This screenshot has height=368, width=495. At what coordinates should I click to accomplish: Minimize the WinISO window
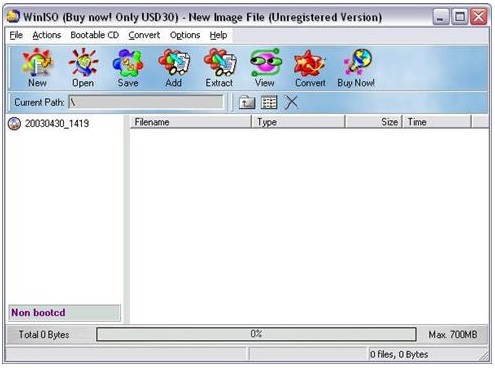pyautogui.click(x=441, y=17)
